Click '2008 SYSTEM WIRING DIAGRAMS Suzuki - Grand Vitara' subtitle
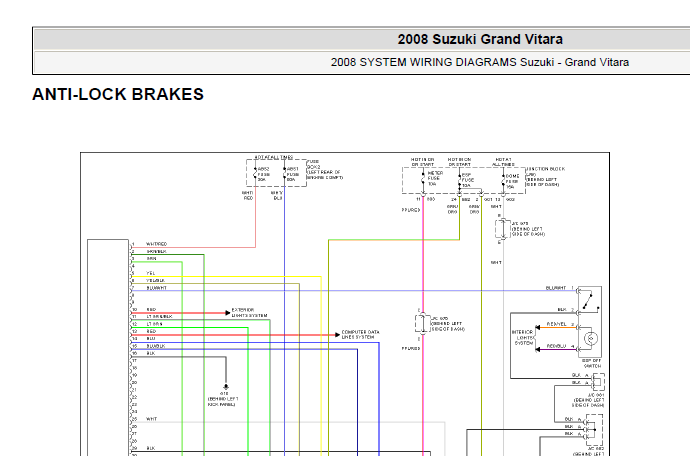 point(480,63)
